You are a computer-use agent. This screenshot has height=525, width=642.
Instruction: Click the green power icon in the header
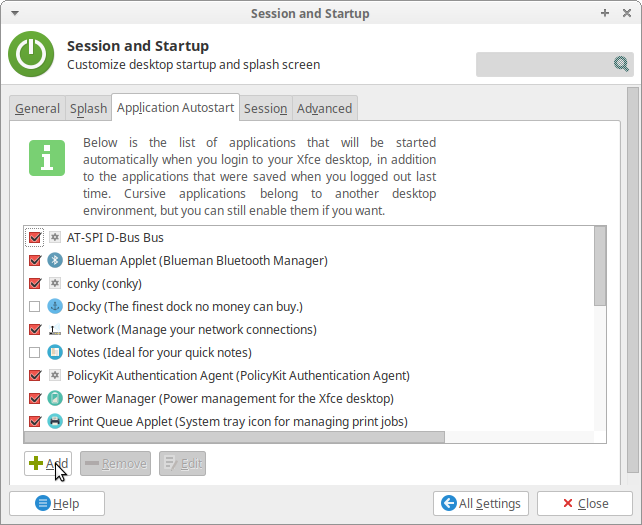31,54
